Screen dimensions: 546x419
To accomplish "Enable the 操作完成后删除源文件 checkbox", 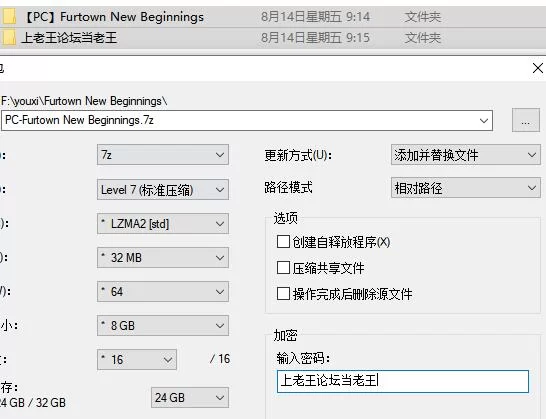I will coord(283,294).
